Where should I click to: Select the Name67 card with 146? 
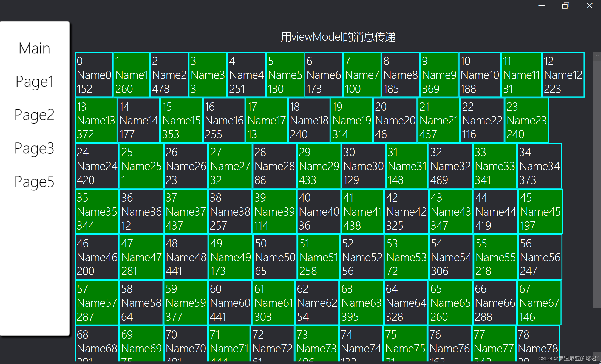click(539, 303)
